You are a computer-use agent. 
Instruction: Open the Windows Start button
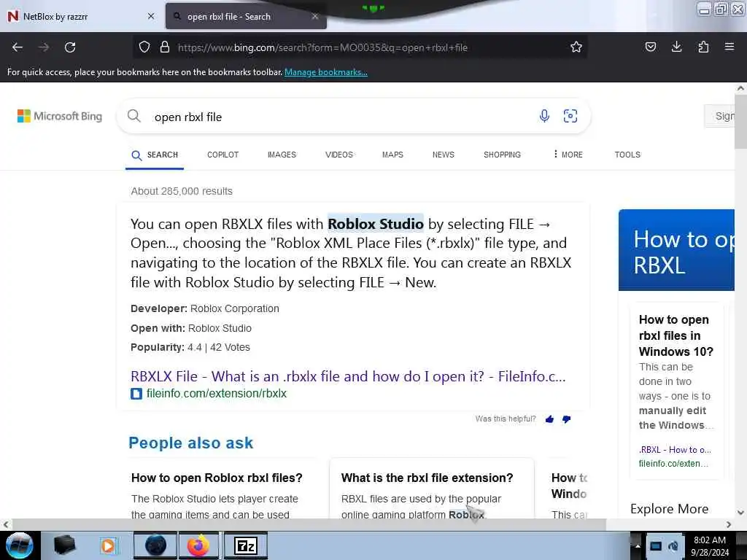pyautogui.click(x=18, y=545)
